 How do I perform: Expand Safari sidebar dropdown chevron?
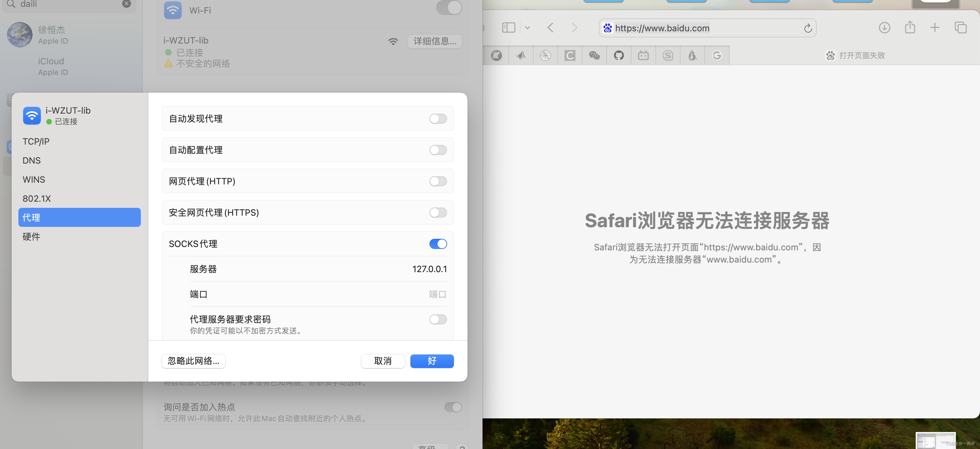(x=527, y=28)
